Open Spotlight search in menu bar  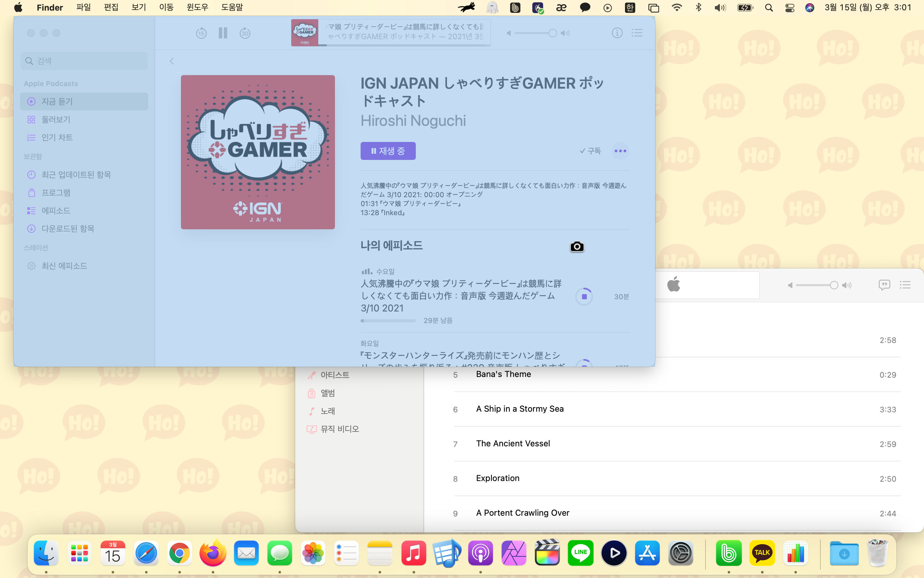click(x=769, y=8)
